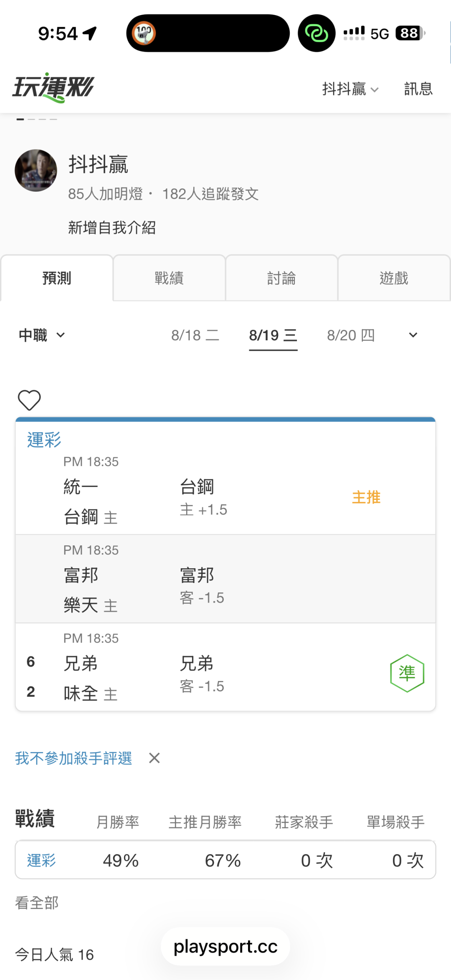Tap the green link icon in status bar

click(x=317, y=33)
